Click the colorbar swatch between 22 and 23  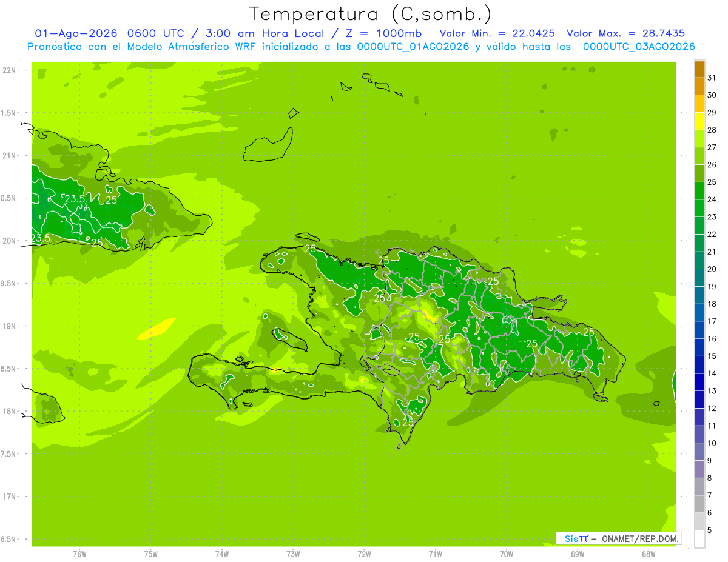click(699, 226)
